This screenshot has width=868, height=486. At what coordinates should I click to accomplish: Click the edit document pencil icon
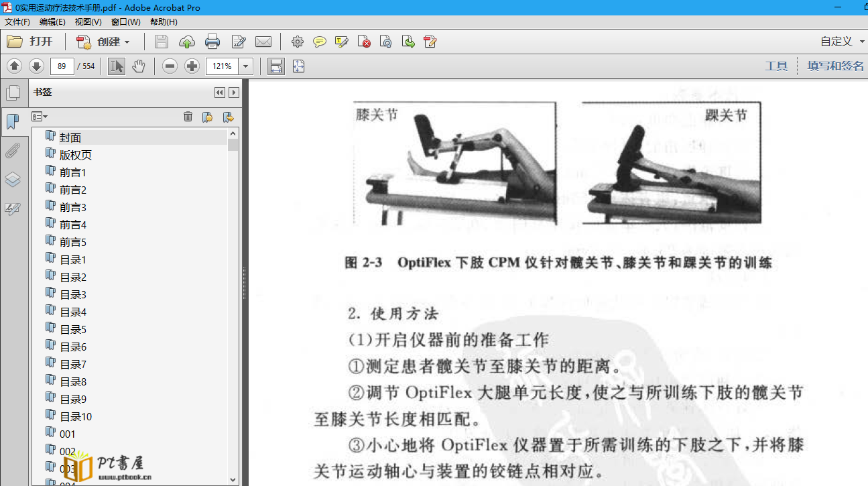click(x=239, y=42)
